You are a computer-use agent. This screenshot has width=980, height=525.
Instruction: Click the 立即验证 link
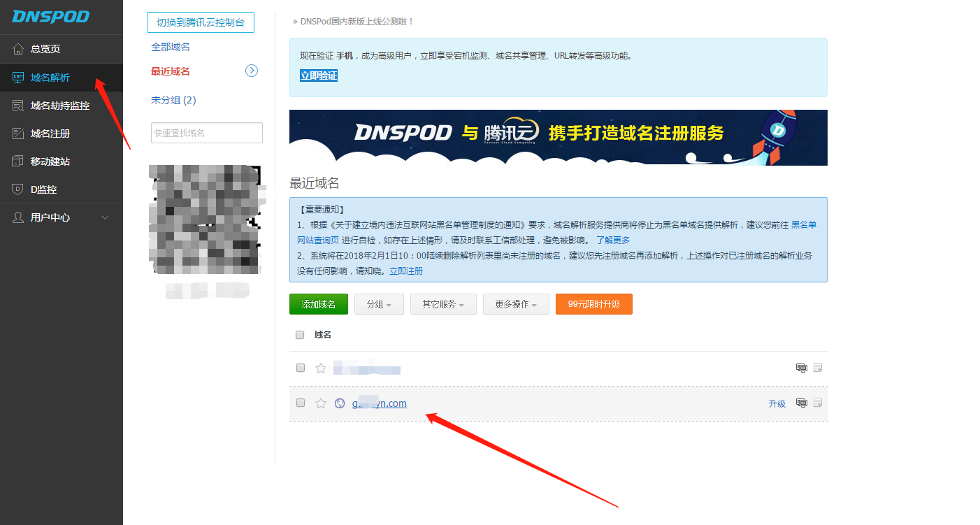[319, 75]
